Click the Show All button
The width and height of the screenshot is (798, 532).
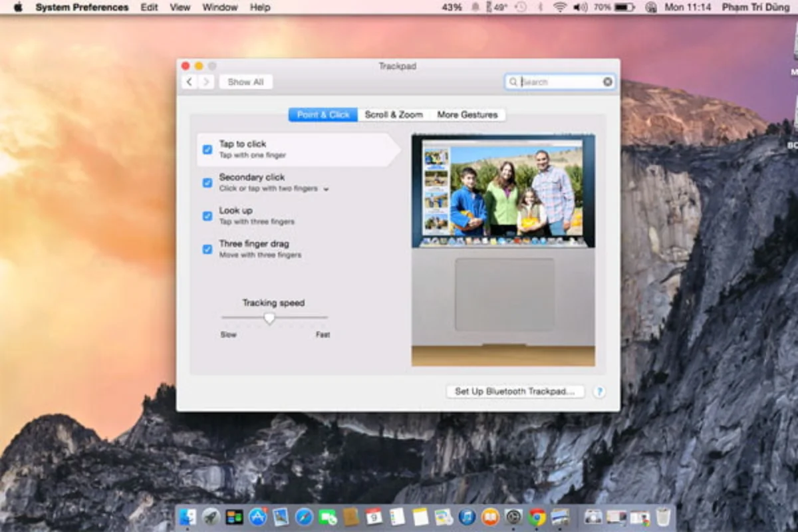click(245, 82)
